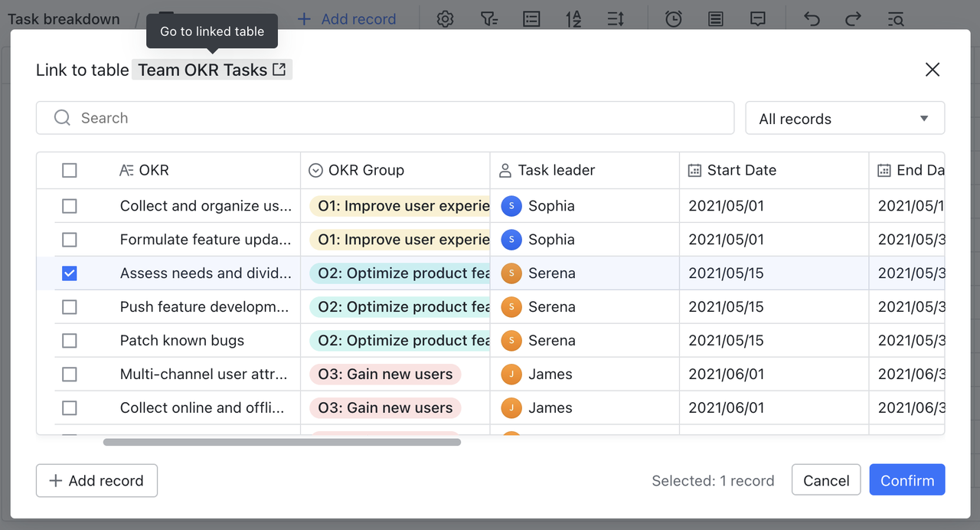The width and height of the screenshot is (980, 530).
Task: Open the comment bubble icon in toolbar
Action: 758,19
